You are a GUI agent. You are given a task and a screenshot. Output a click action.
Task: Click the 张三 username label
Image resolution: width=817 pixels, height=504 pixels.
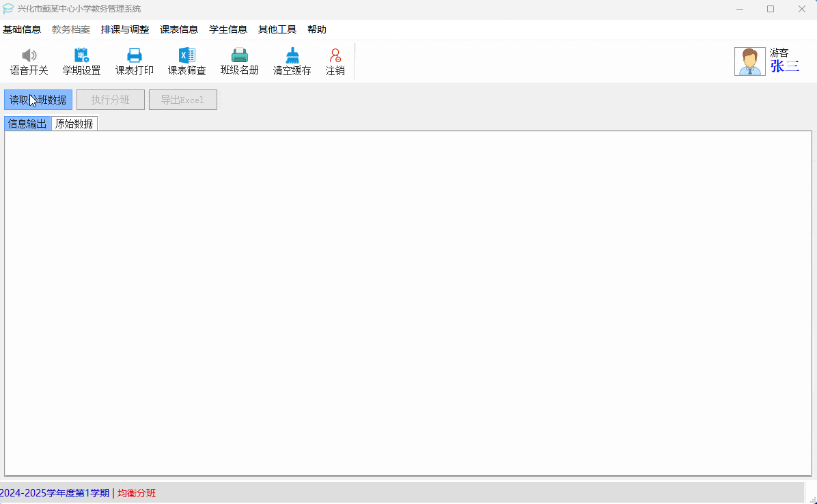pyautogui.click(x=784, y=66)
